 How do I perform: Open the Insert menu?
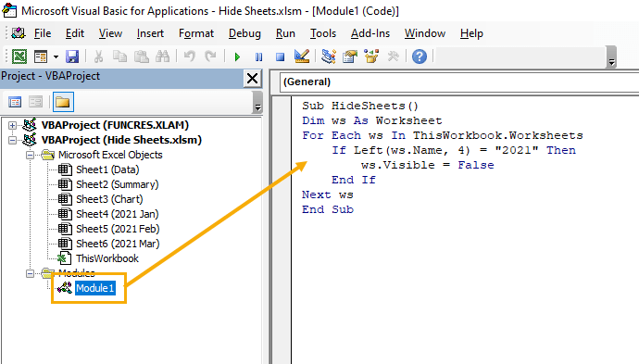click(150, 33)
